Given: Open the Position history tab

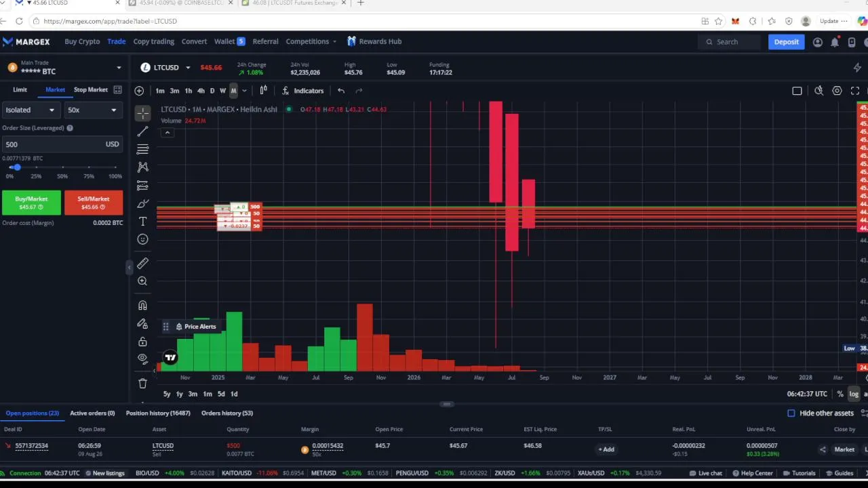Looking at the screenshot, I should 158,413.
